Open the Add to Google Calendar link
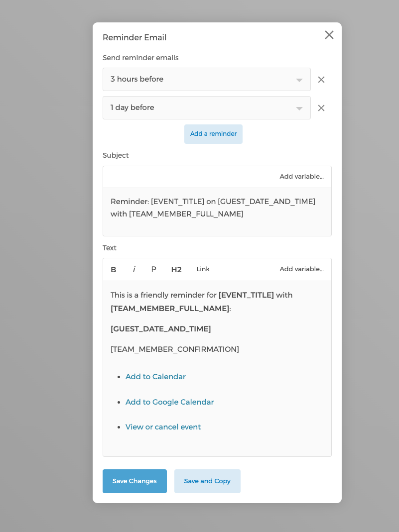Image resolution: width=399 pixels, height=532 pixels. [169, 402]
